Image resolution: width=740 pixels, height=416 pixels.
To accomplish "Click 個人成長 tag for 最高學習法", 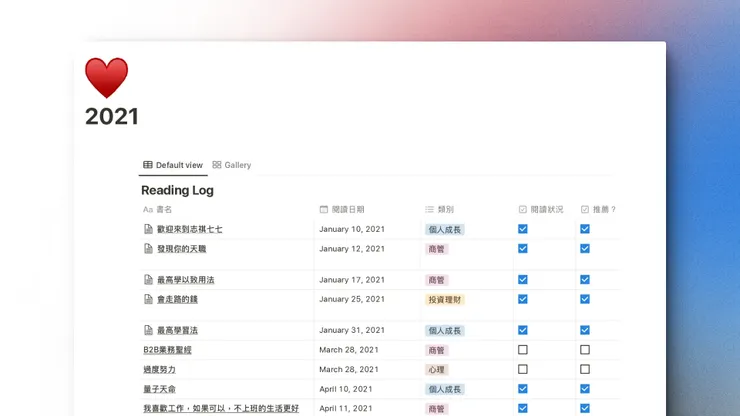I will (445, 331).
